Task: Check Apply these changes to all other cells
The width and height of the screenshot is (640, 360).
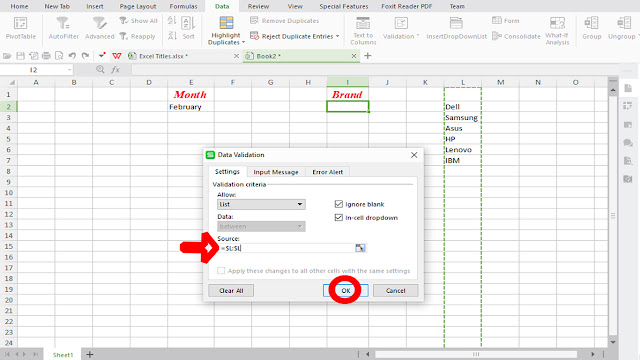Action: pyautogui.click(x=221, y=271)
